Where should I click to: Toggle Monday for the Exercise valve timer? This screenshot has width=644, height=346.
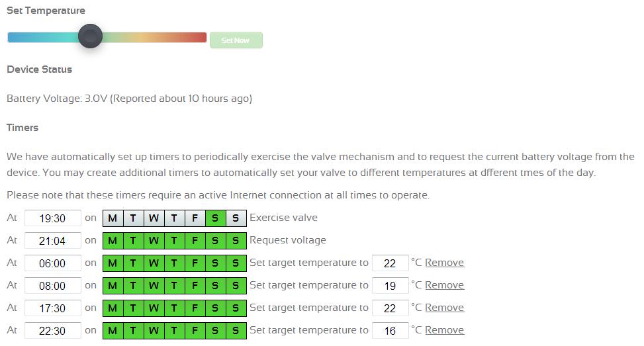coord(113,218)
